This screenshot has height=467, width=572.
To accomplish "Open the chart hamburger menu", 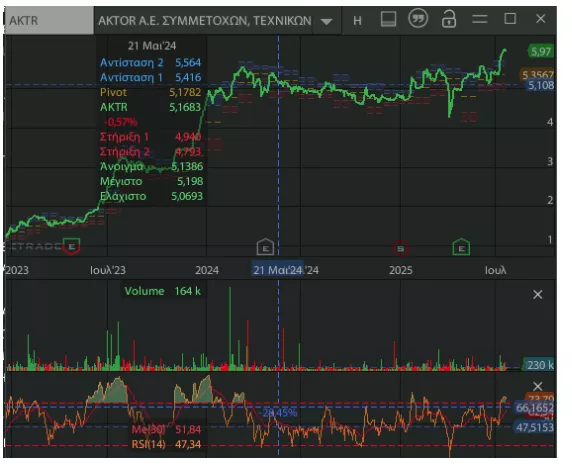I will coord(479,19).
